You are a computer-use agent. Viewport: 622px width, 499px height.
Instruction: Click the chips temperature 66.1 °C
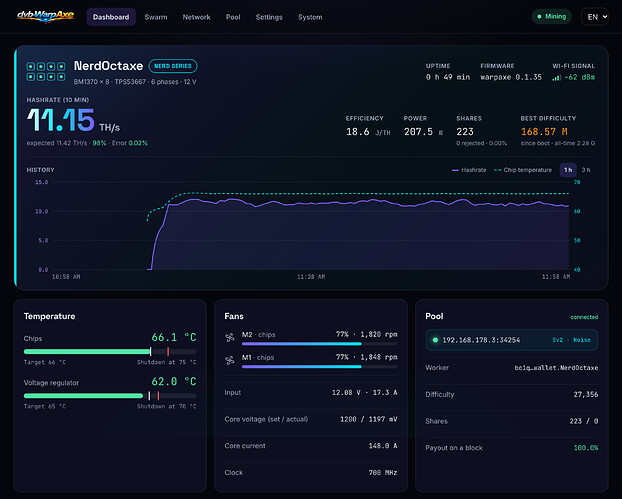tap(174, 338)
